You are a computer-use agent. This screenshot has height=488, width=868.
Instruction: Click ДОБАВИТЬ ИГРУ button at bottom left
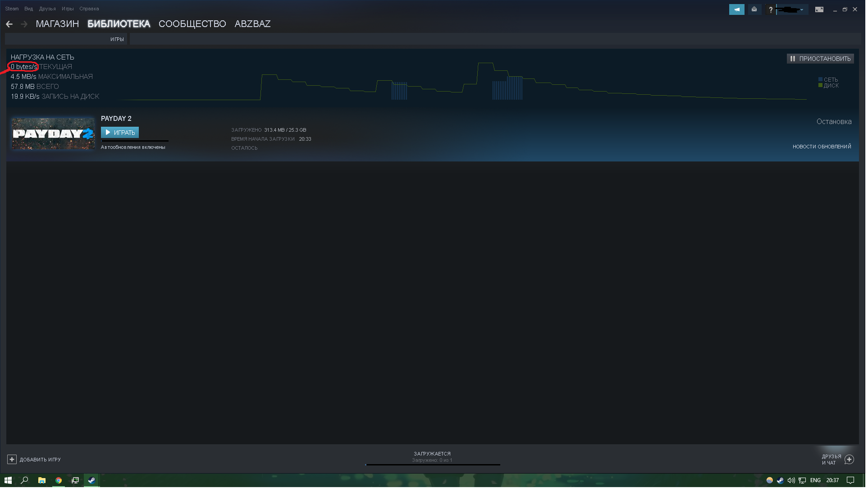34,460
